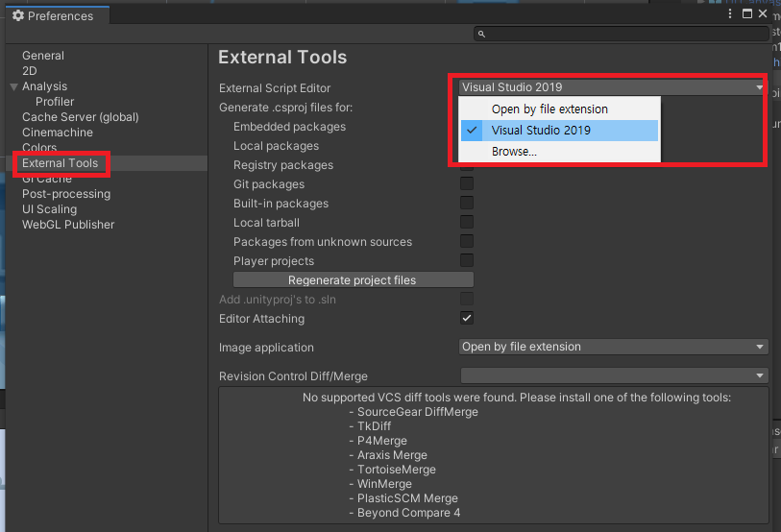Click the search magnifier icon
Screen dimensions: 781x532
481,34
